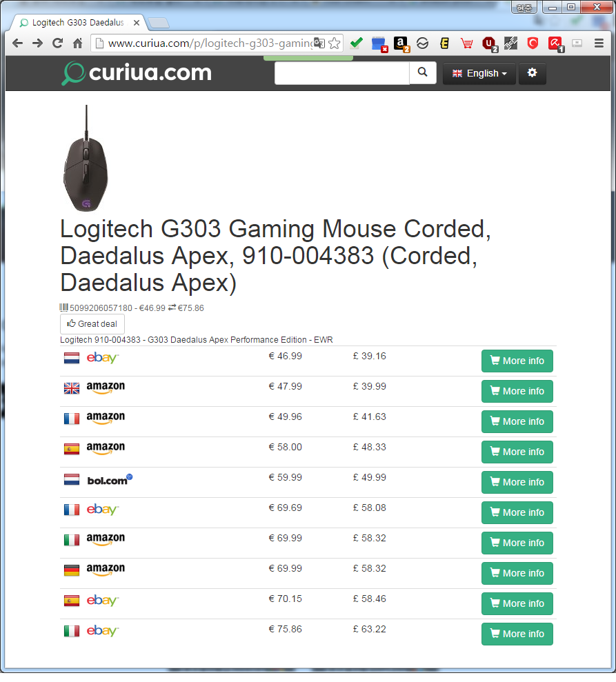Click the magnifier search button
This screenshot has width=616, height=682.
click(423, 72)
